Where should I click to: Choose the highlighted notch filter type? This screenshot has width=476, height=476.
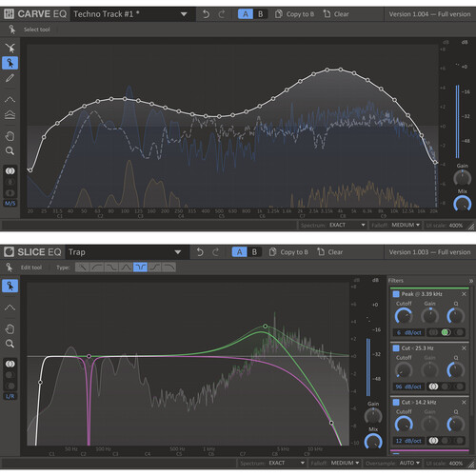point(140,268)
